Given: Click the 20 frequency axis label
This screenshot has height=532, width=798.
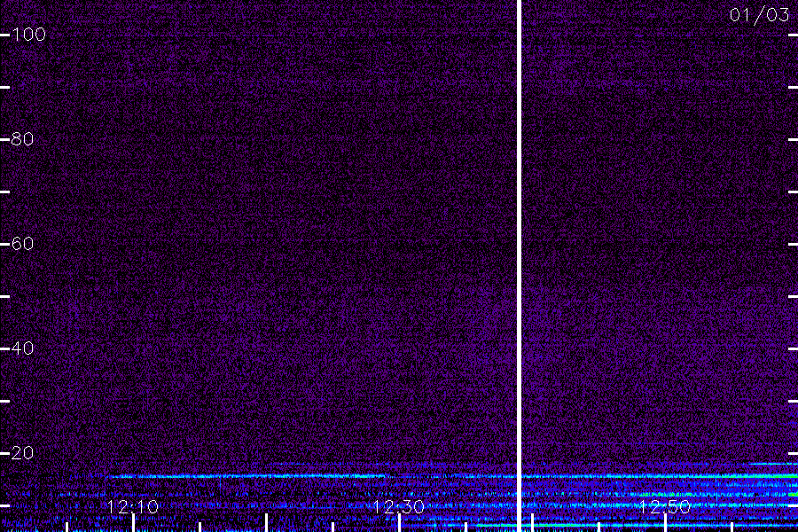Looking at the screenshot, I should coord(22,452).
